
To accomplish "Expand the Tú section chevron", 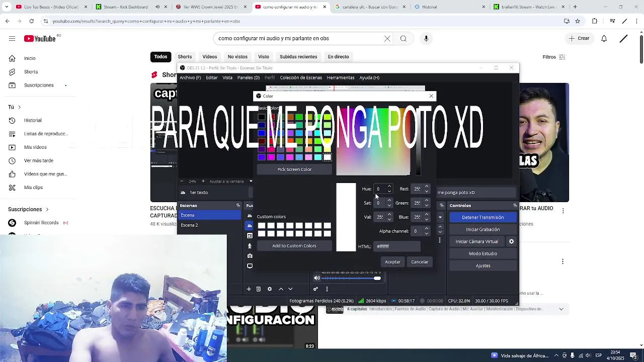I will (x=19, y=107).
